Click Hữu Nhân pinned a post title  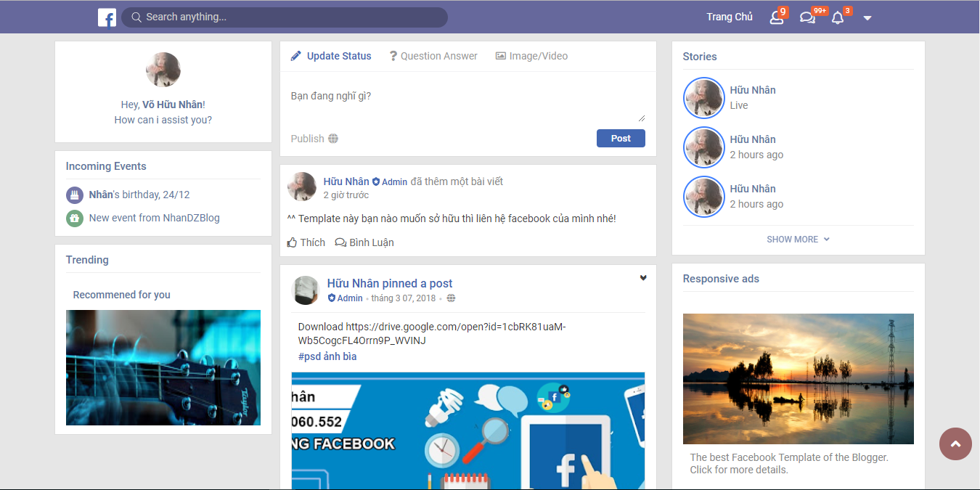(x=390, y=283)
